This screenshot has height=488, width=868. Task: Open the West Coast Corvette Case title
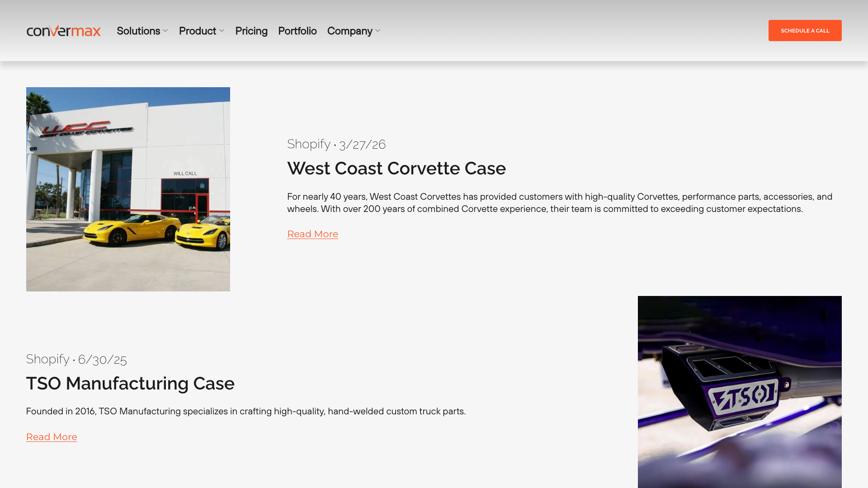396,168
